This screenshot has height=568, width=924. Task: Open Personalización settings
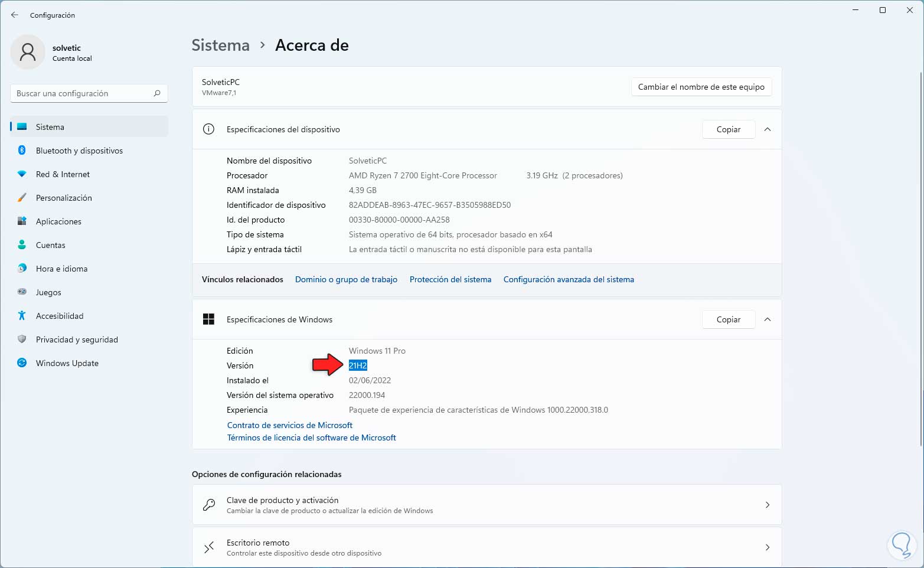tap(89, 198)
